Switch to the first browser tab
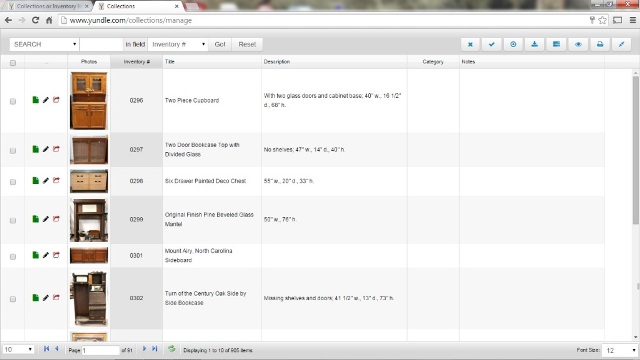Image resolution: width=640 pixels, height=360 pixels. click(x=48, y=6)
